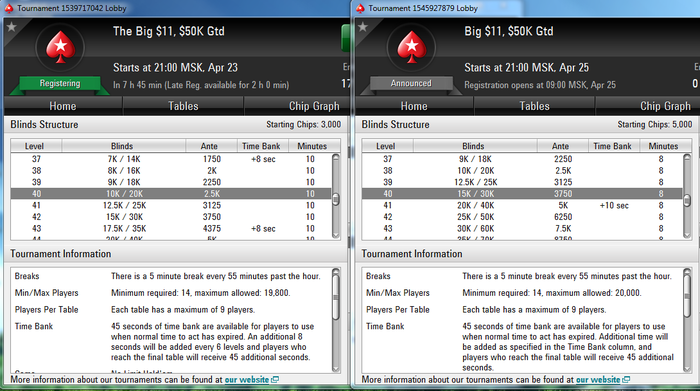This screenshot has width=700, height=391.
Task: Click 'our website' link in the right lobby
Action: [598, 380]
